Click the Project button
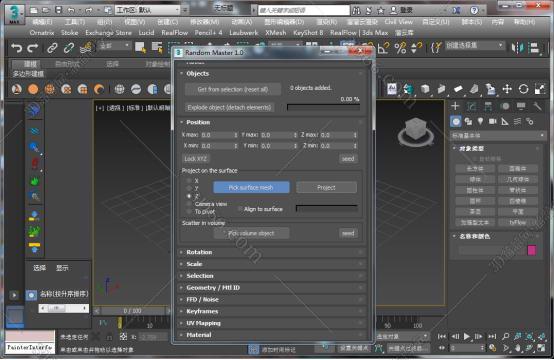 click(326, 187)
